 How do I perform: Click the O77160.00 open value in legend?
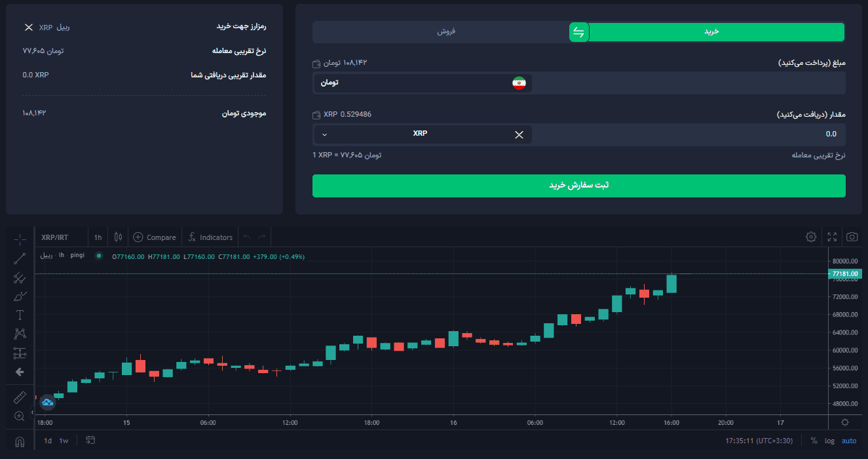click(128, 256)
